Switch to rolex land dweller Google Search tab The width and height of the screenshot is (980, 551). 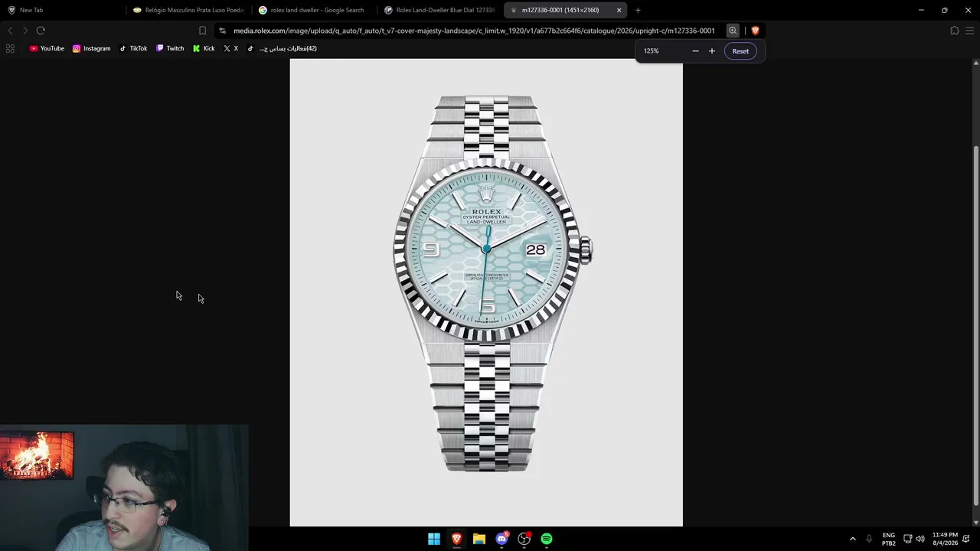(314, 10)
